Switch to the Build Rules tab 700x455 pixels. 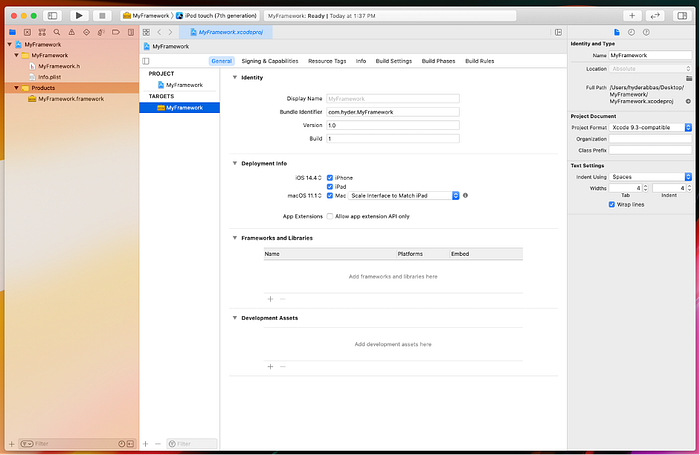[x=480, y=61]
